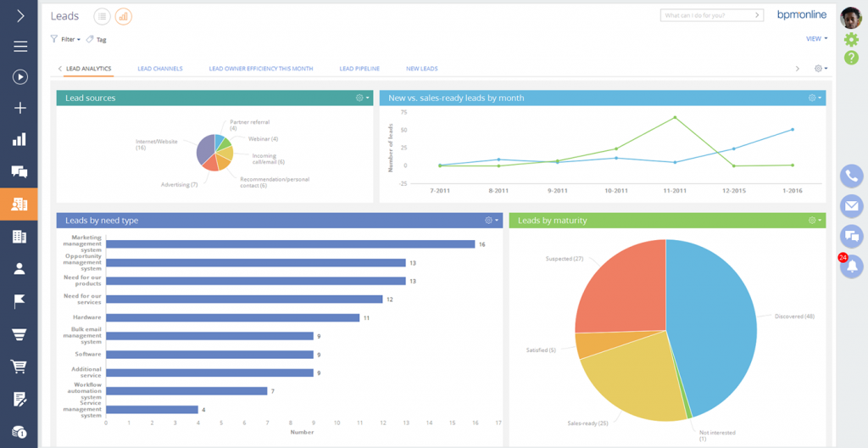Select the analytics chart view icon

(123, 16)
